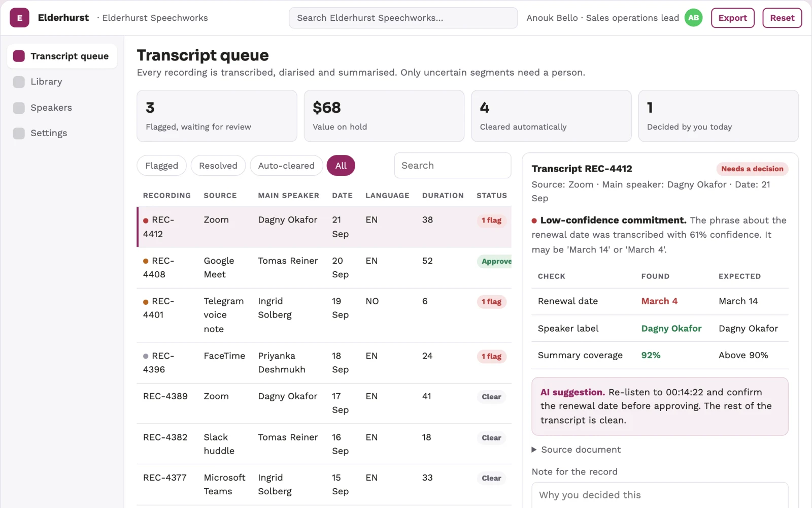812x508 pixels.
Task: Open recording REC-4389
Action: click(x=324, y=403)
